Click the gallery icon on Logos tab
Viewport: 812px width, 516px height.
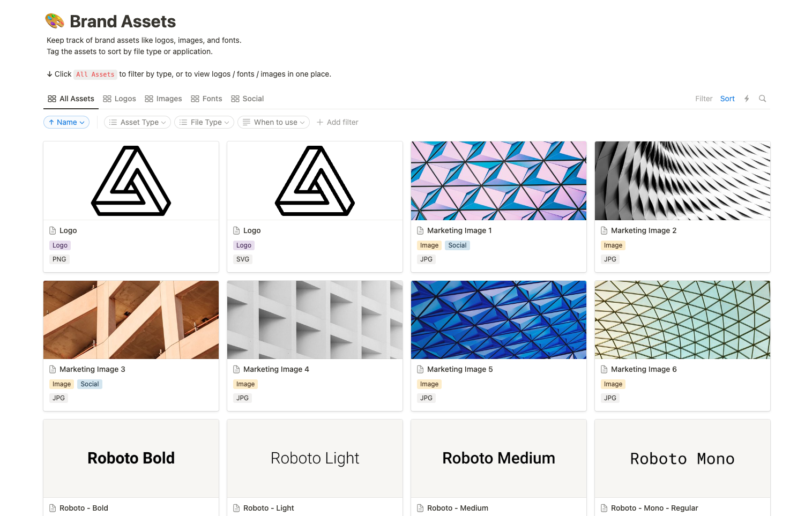tap(107, 99)
